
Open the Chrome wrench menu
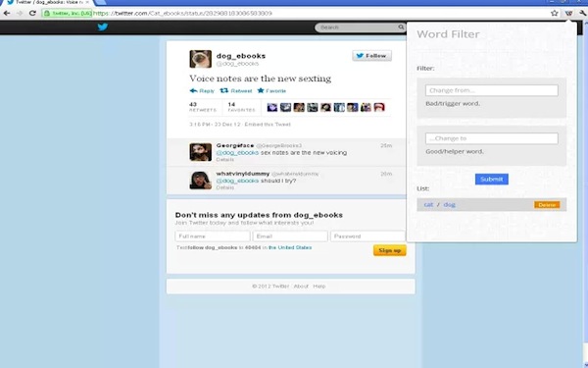click(582, 13)
